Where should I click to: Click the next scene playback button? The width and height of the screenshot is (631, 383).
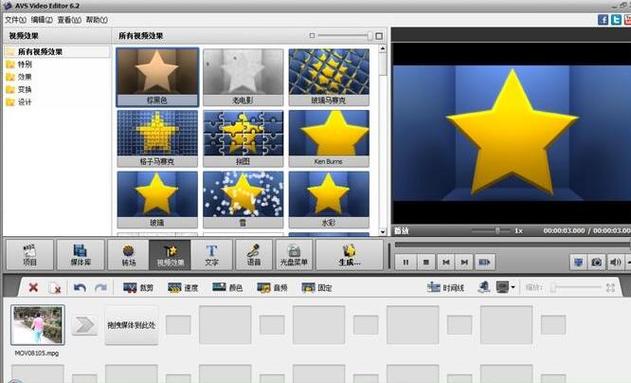pos(484,262)
